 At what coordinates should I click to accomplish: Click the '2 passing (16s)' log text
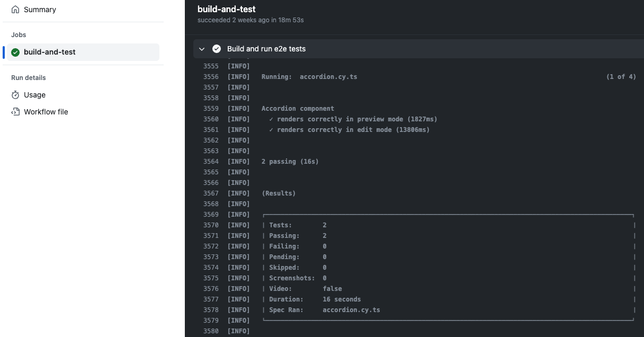tap(290, 162)
